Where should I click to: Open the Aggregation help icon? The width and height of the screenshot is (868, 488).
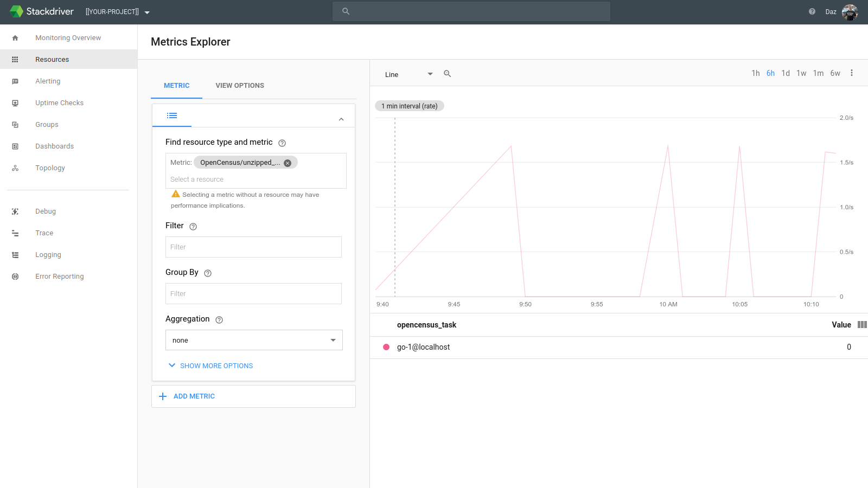(x=219, y=320)
